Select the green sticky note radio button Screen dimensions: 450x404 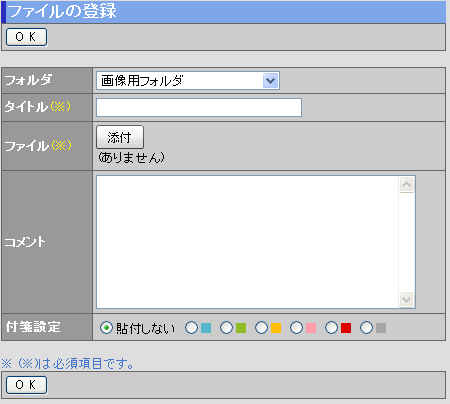[226, 328]
